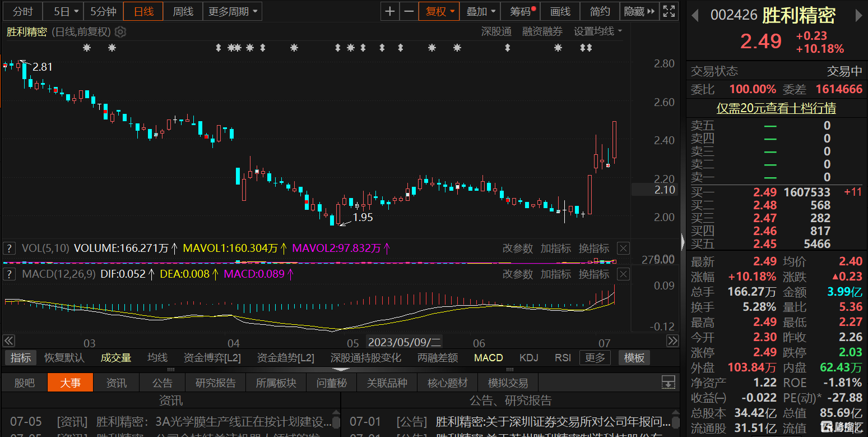This screenshot has height=437, width=868.
Task: Toggle 融资融券 marker
Action: click(542, 31)
